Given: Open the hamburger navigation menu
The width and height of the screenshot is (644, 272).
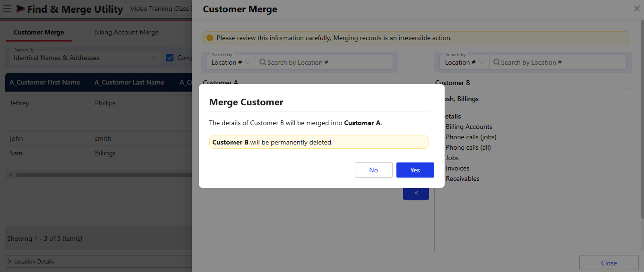Looking at the screenshot, I should coord(7,9).
